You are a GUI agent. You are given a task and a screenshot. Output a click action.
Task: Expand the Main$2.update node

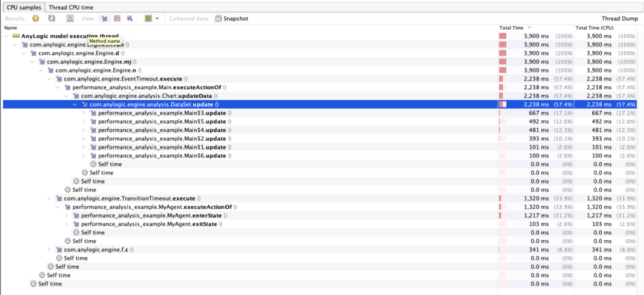[x=83, y=139]
